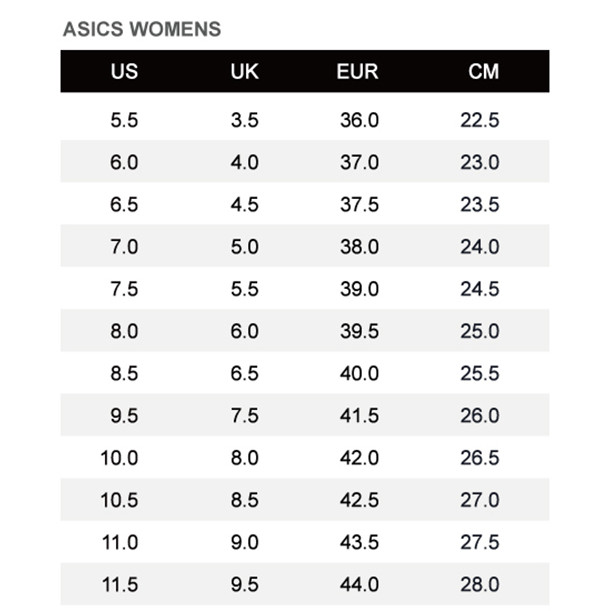This screenshot has width=611, height=611.
Task: Click UK size 6.0 cell
Action: 244,331
